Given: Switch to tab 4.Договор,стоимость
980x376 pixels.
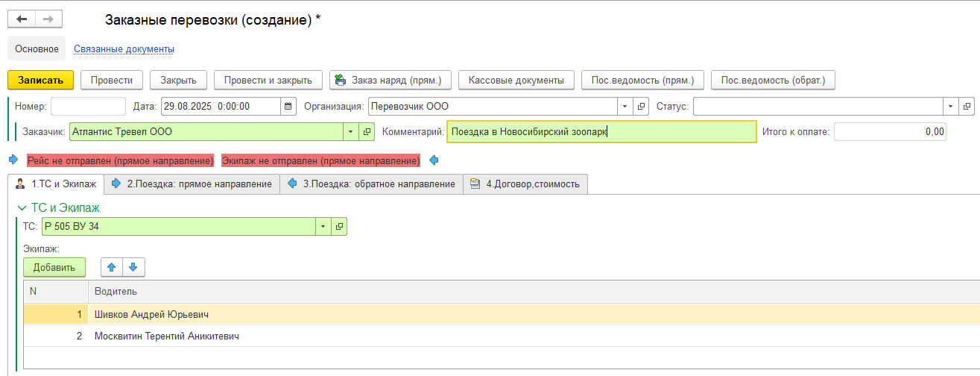Looking at the screenshot, I should (x=525, y=184).
